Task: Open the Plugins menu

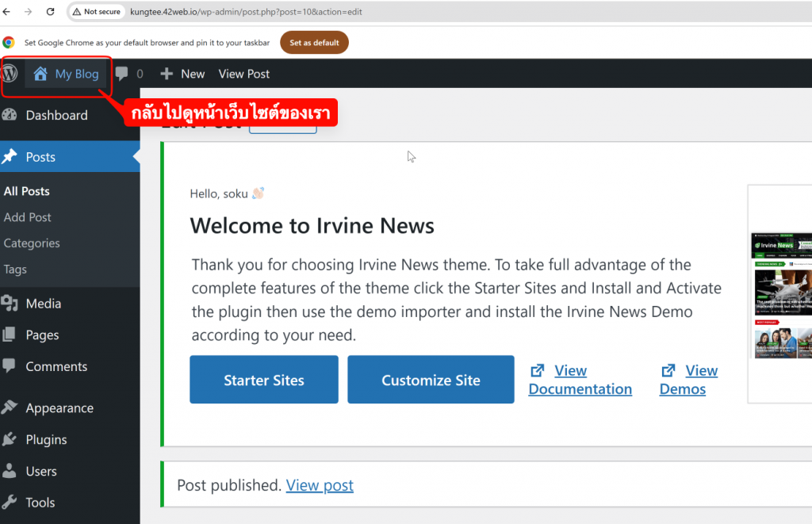Action: (46, 440)
